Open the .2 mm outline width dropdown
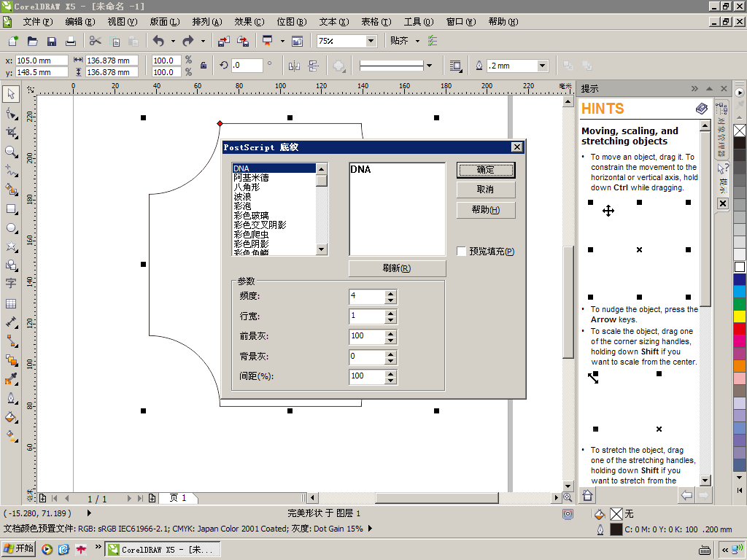The height and width of the screenshot is (560, 747). tap(542, 66)
